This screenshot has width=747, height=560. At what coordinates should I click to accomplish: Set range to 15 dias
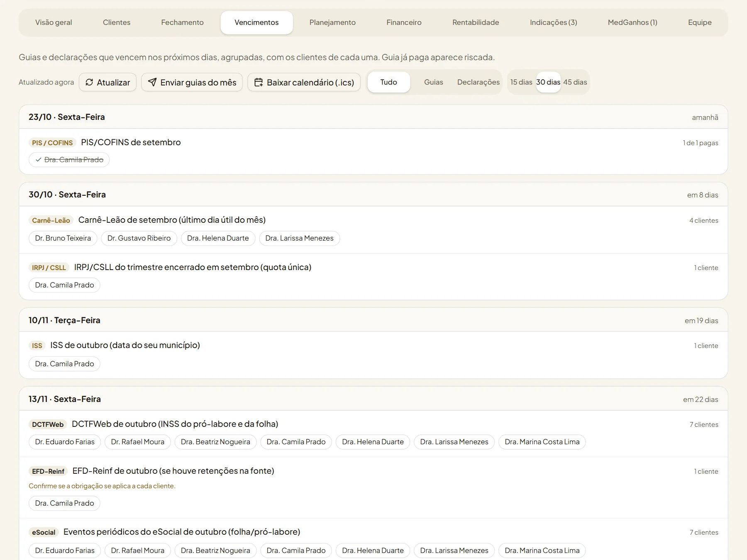pos(521,82)
